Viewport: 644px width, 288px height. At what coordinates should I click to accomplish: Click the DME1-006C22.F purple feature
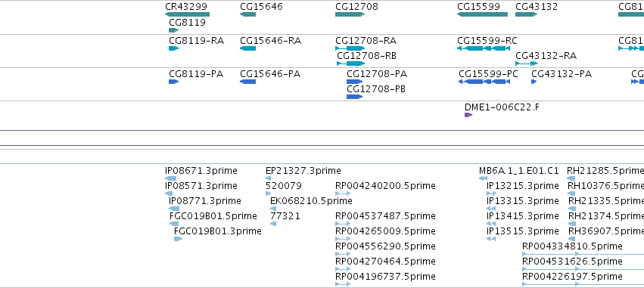468,115
